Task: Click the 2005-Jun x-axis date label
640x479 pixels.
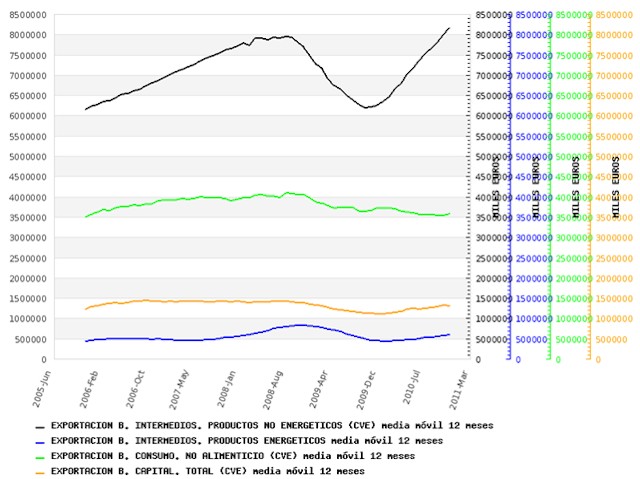Action: point(38,387)
